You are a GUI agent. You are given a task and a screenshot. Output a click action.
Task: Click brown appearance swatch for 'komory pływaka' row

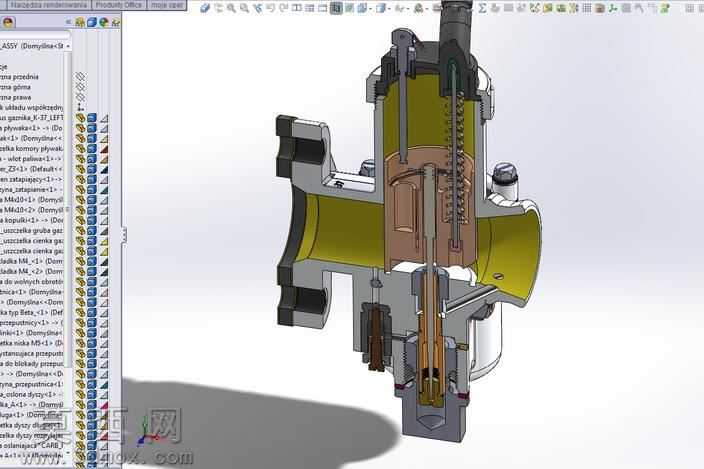point(104,149)
